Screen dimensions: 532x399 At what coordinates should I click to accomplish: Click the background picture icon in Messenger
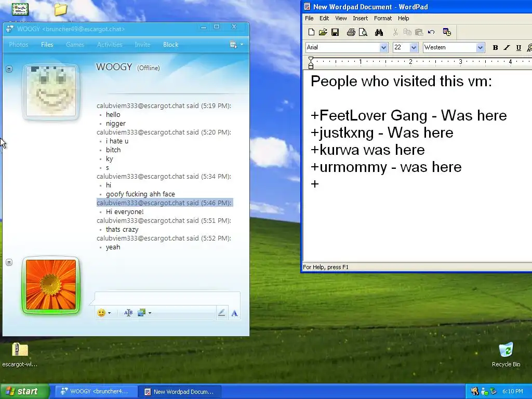[x=141, y=313]
